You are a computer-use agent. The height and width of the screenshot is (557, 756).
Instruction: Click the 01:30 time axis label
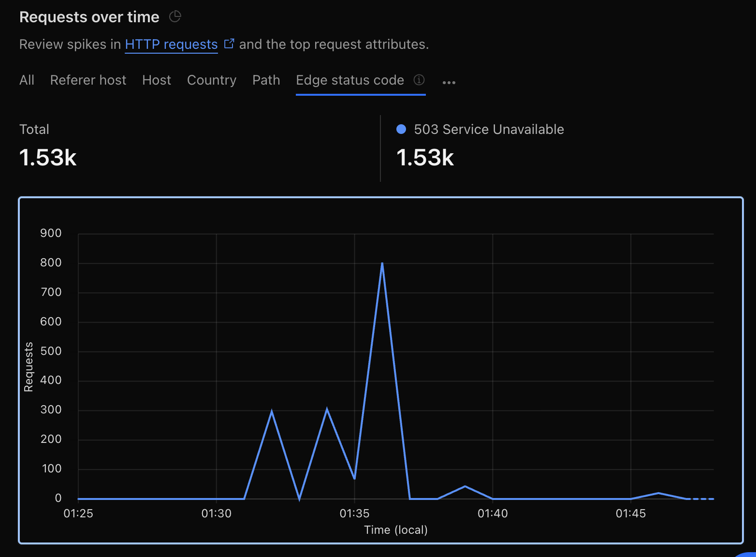217,513
